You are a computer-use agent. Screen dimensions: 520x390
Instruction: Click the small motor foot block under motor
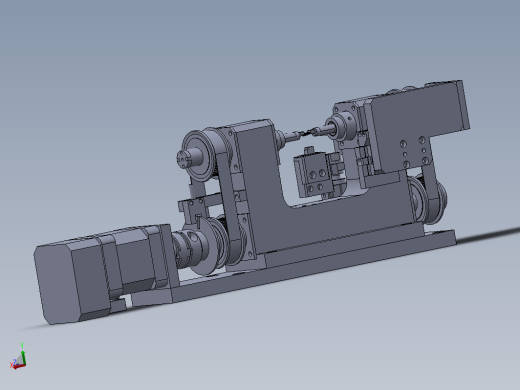point(117,305)
